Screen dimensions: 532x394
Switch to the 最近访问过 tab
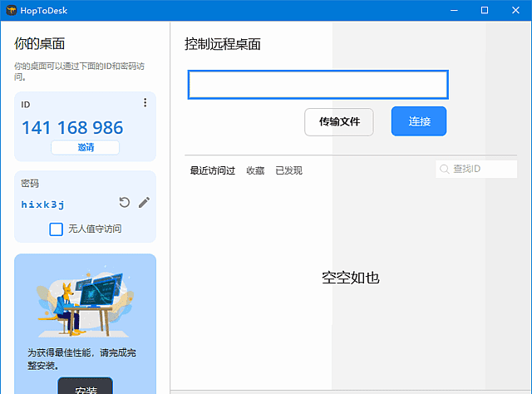click(213, 170)
